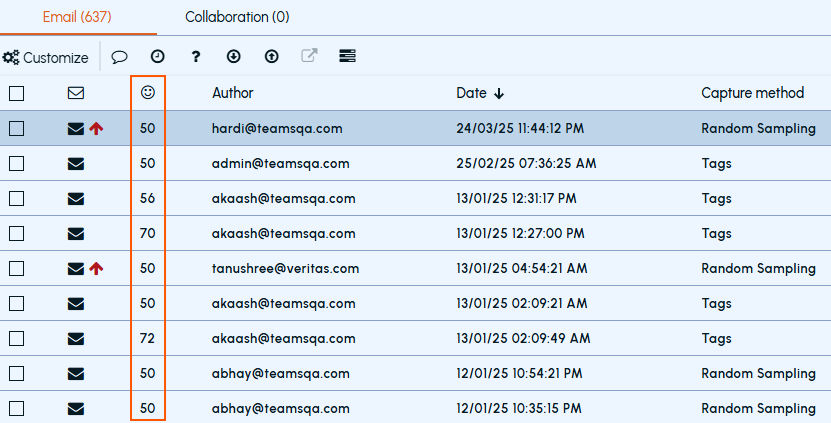Switch to the Collaboration (0) tab
The image size is (831, 423).
pyautogui.click(x=237, y=17)
